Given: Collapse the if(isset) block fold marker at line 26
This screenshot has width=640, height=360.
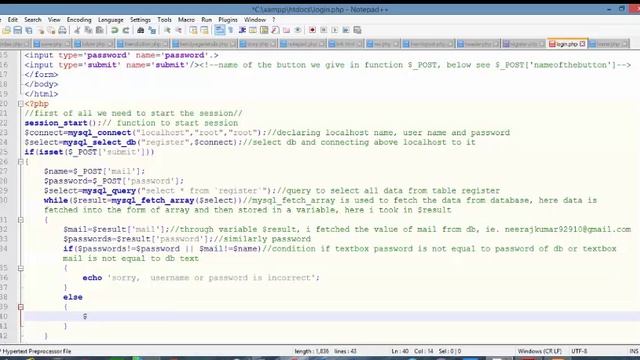Looking at the screenshot, I should (20, 162).
